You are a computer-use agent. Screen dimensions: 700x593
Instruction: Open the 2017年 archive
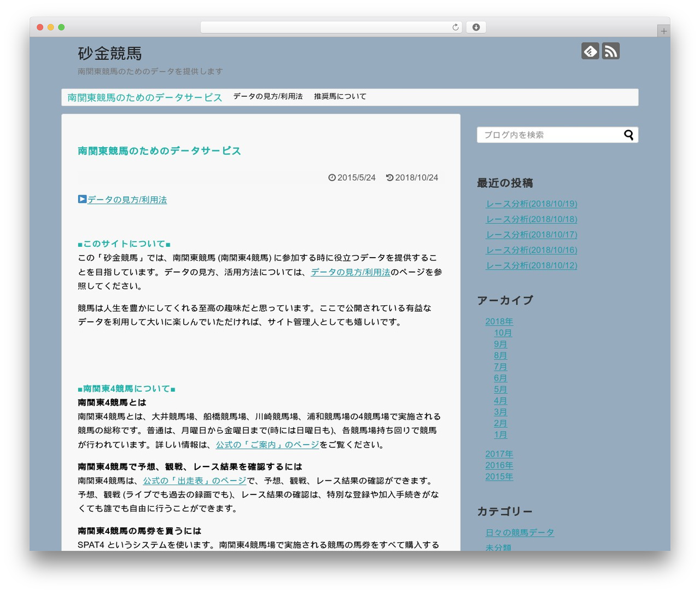point(499,454)
